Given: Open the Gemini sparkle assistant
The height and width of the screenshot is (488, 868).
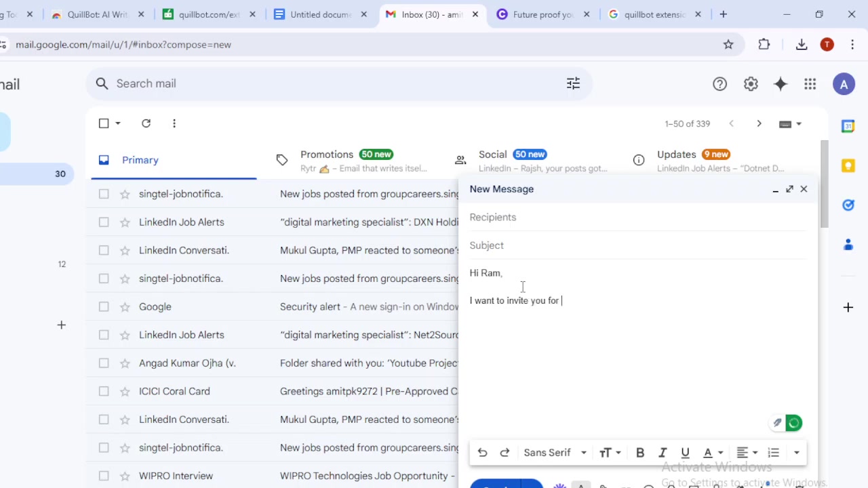Looking at the screenshot, I should click(781, 83).
